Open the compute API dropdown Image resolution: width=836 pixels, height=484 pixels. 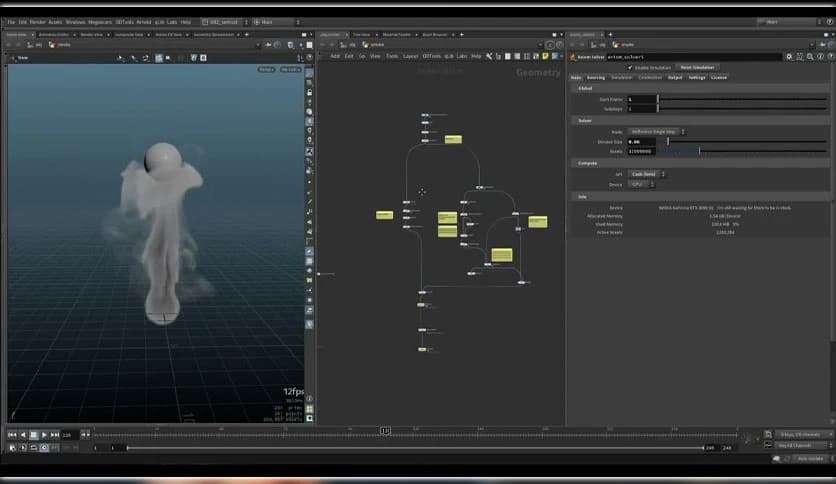click(647, 174)
